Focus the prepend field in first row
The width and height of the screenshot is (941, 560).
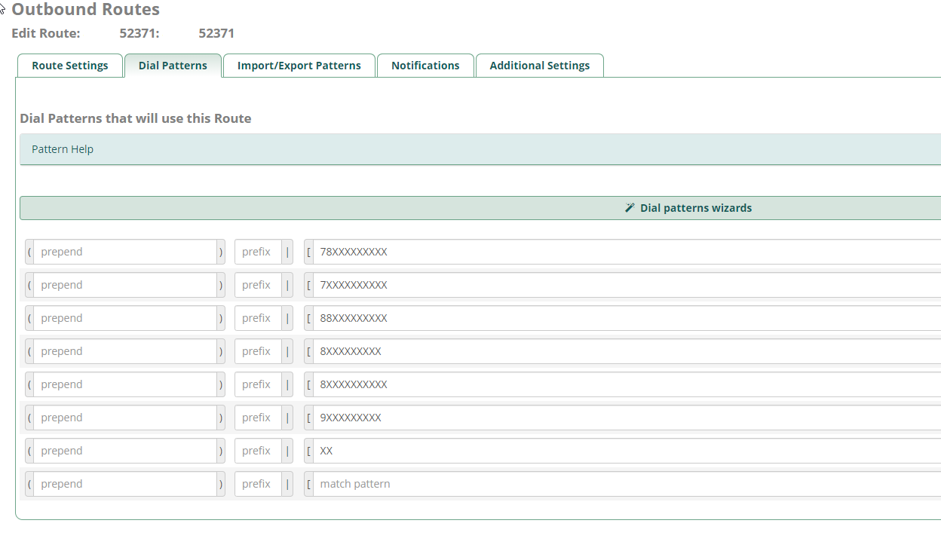pos(125,252)
